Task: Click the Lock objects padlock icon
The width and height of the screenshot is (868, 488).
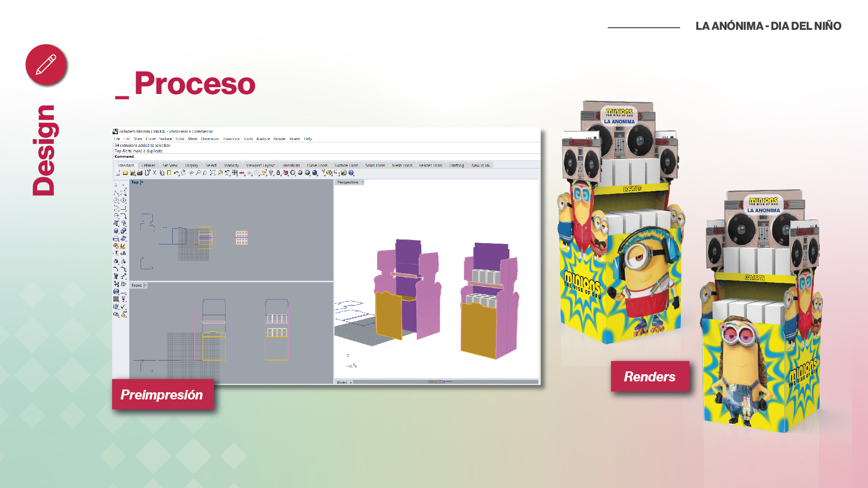Action: (x=278, y=173)
